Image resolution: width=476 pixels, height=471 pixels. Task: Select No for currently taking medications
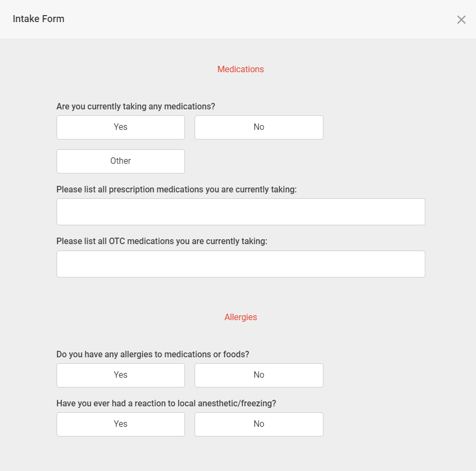(259, 127)
